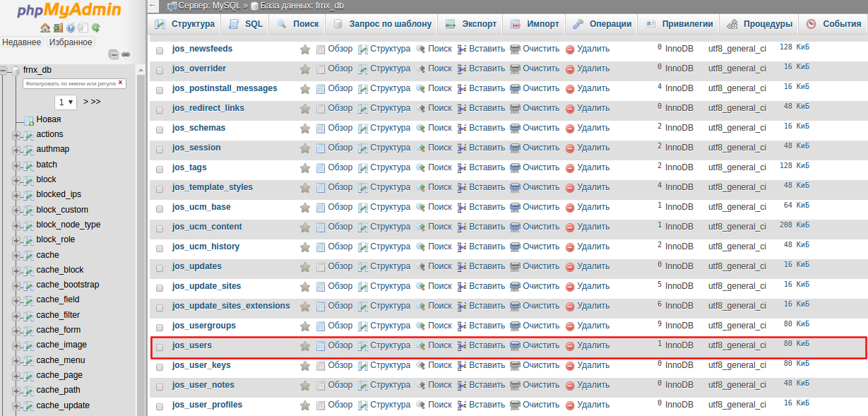Image resolution: width=868 pixels, height=416 pixels.
Task: Open the Операции tab
Action: [x=601, y=24]
